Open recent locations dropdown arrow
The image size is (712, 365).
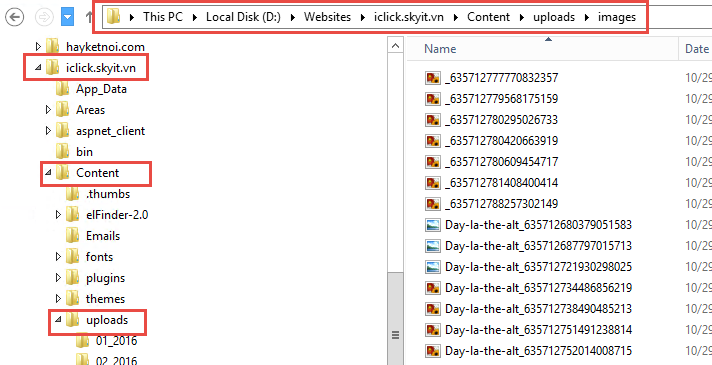click(x=67, y=18)
